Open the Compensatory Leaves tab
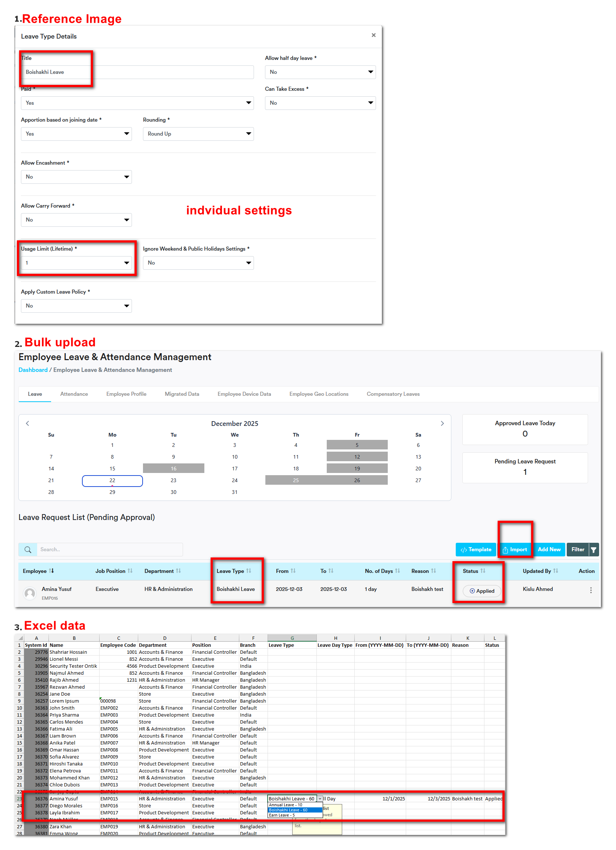Screen dimensions: 616x850 [393, 394]
